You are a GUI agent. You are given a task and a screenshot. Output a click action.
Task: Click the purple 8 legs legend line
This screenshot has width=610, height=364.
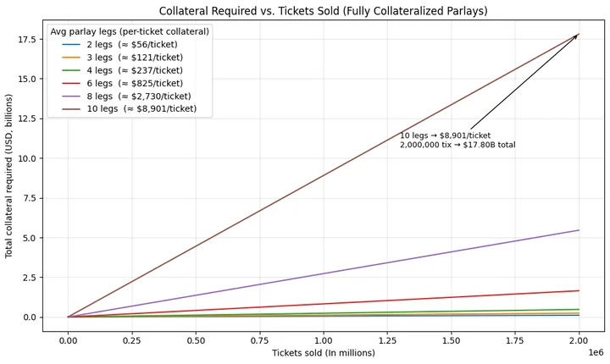tap(71, 96)
